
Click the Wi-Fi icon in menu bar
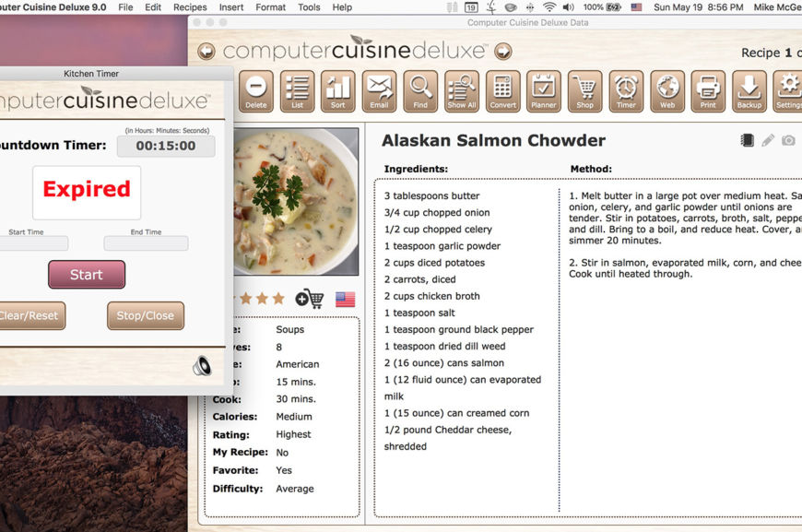coord(549,7)
